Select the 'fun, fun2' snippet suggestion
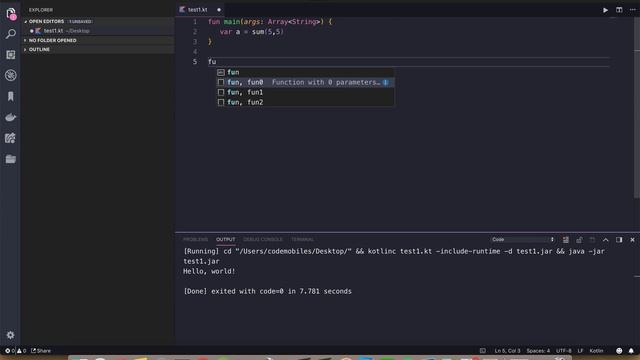Image resolution: width=640 pixels, height=360 pixels. click(x=305, y=102)
